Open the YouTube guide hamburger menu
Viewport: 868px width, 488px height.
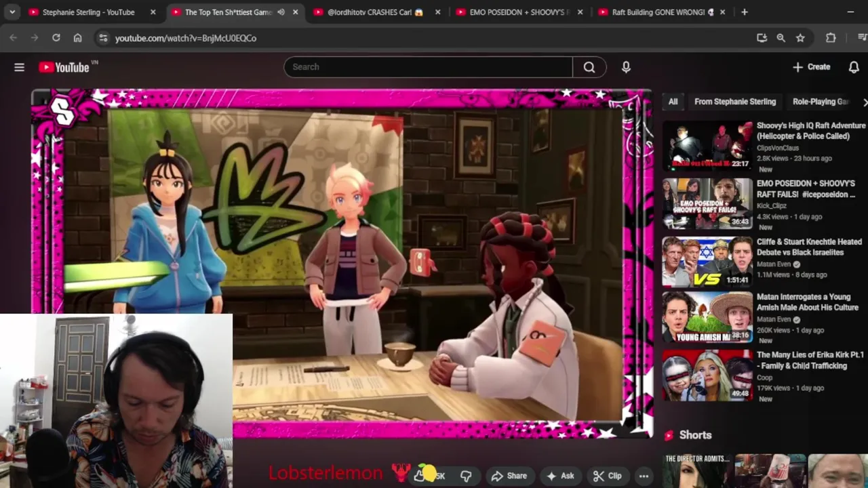click(x=19, y=67)
